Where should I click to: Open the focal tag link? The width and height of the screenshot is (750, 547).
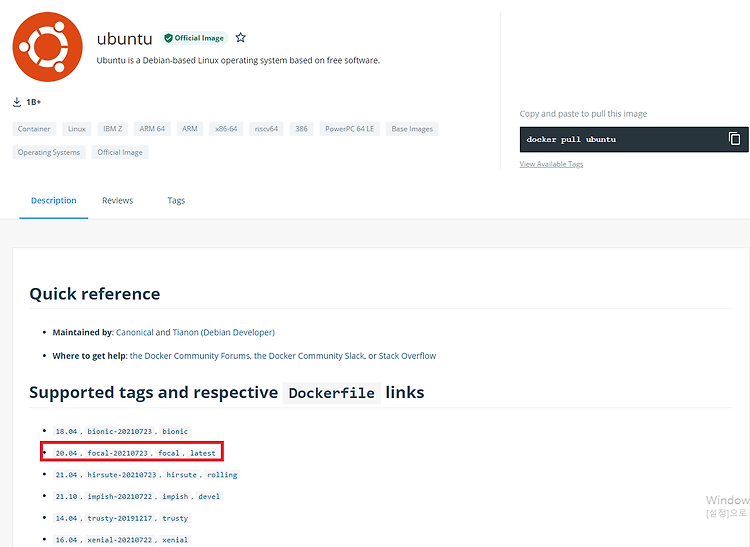coord(169,453)
